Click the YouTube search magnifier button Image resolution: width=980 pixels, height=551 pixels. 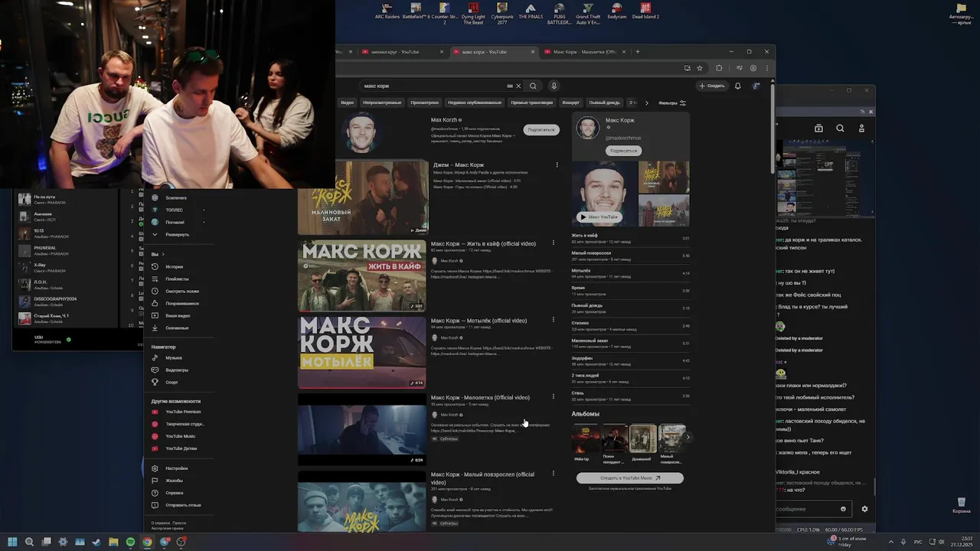coord(533,86)
